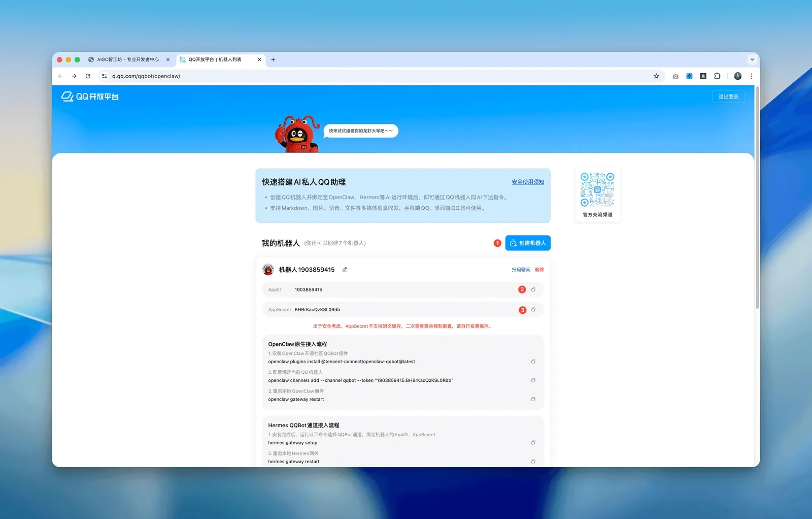Close the QQ开放平台 tab
The width and height of the screenshot is (812, 519).
(259, 59)
